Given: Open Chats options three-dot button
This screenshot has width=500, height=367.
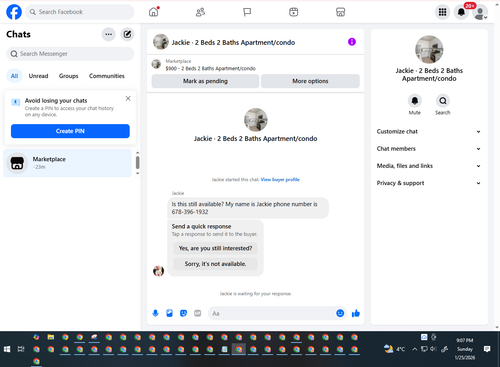Looking at the screenshot, I should point(108,34).
